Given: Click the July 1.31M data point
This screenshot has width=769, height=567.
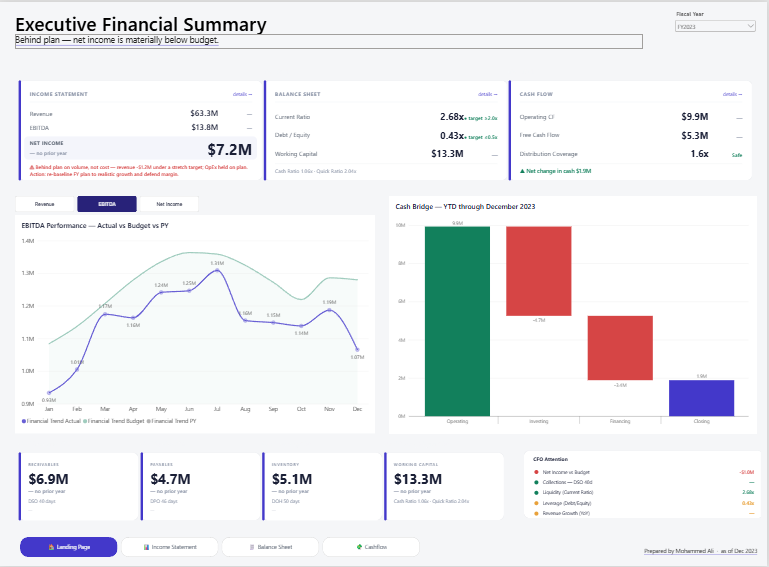Looking at the screenshot, I should click(217, 270).
